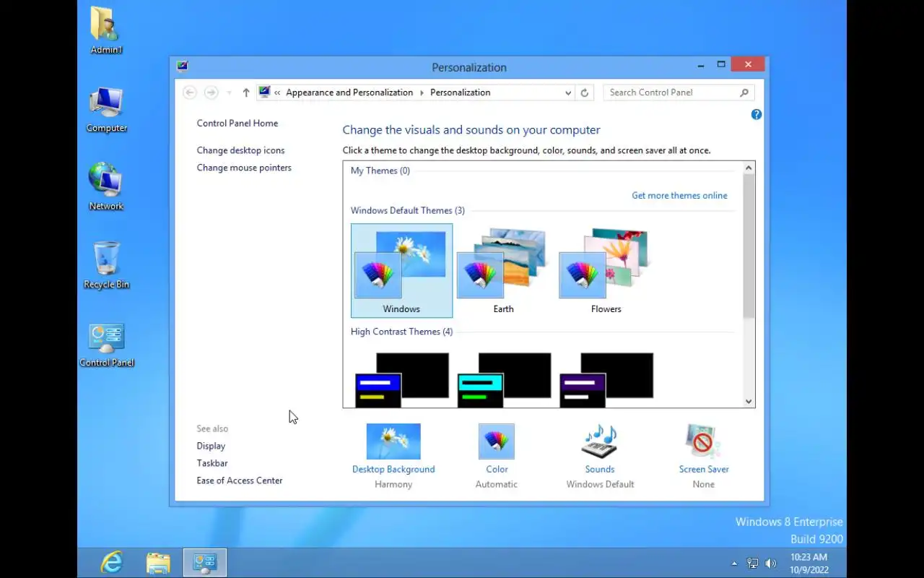Show hidden tray icons arrow
Viewport: 924px width, 578px height.
pos(734,564)
